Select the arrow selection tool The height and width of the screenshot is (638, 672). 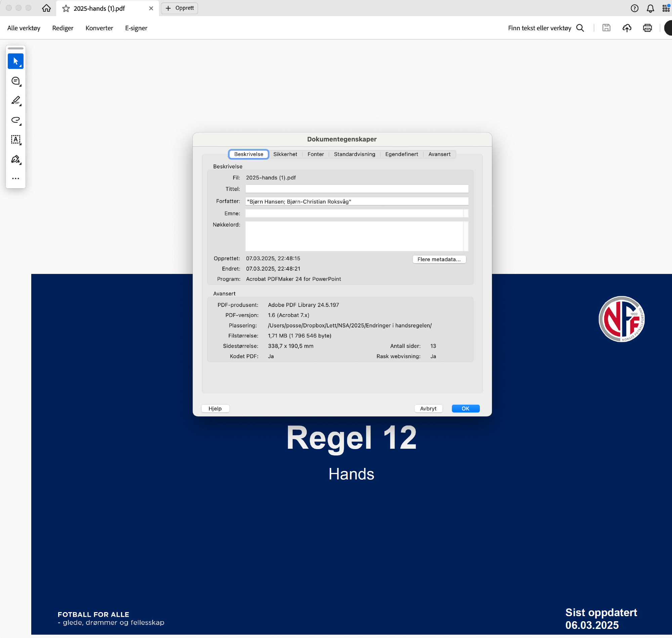16,61
